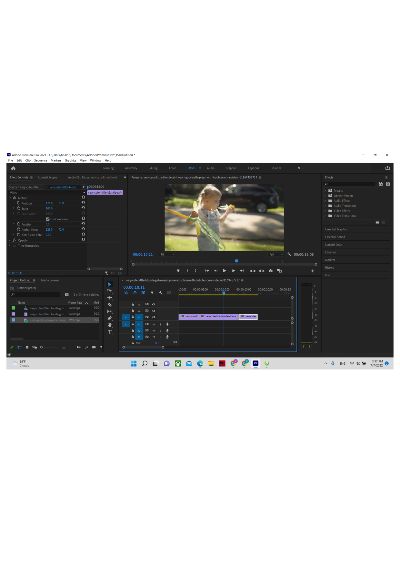
Task: Click the blue timeline playhead marker
Action: [x=223, y=292]
